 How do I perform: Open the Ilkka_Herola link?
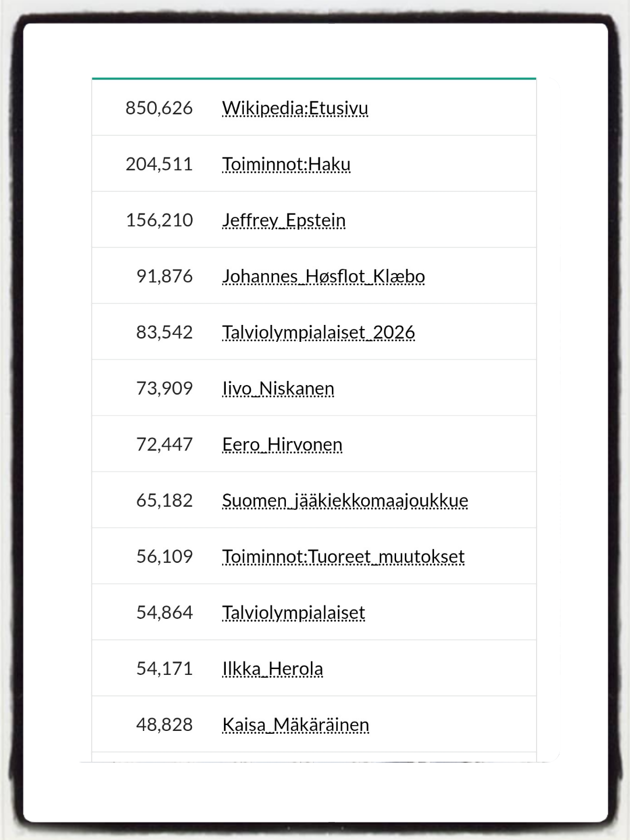272,668
